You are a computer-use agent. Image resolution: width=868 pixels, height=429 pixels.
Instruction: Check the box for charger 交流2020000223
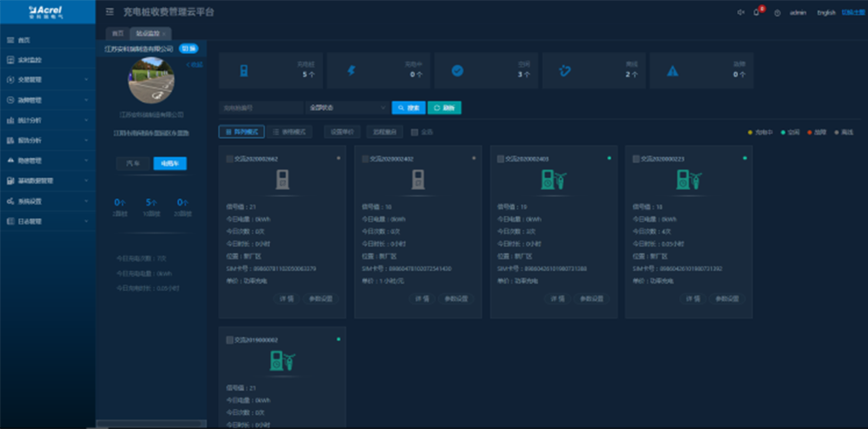pyautogui.click(x=635, y=159)
